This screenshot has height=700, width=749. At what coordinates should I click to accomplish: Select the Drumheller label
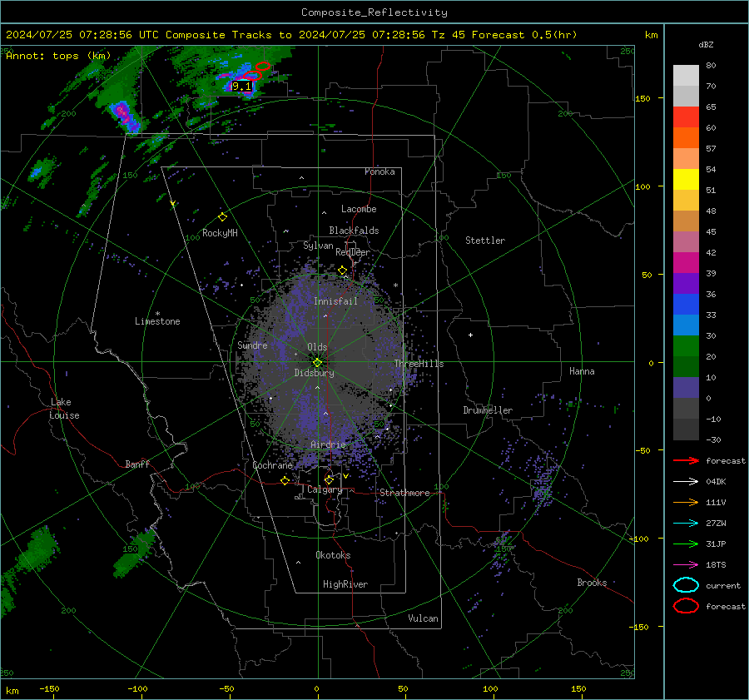click(x=488, y=410)
